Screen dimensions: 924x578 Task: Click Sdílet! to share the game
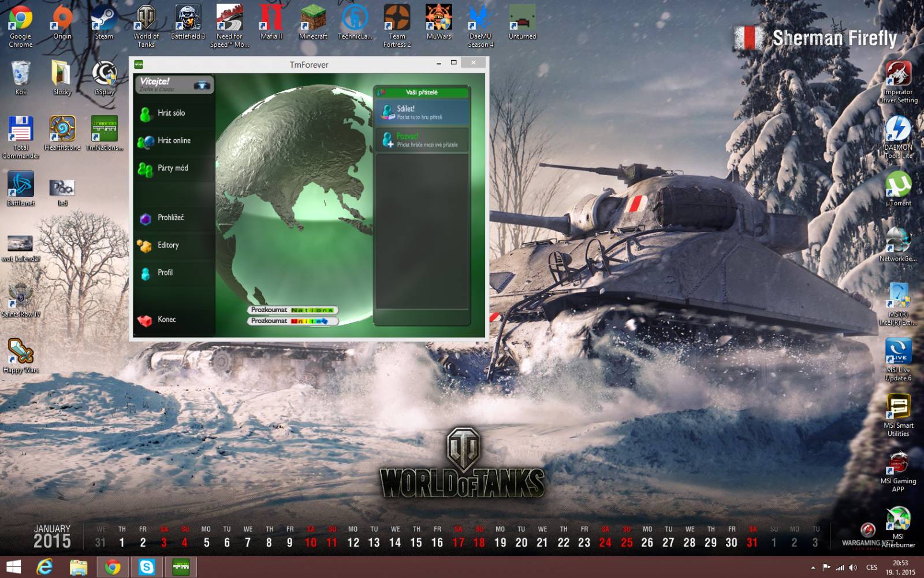(422, 113)
